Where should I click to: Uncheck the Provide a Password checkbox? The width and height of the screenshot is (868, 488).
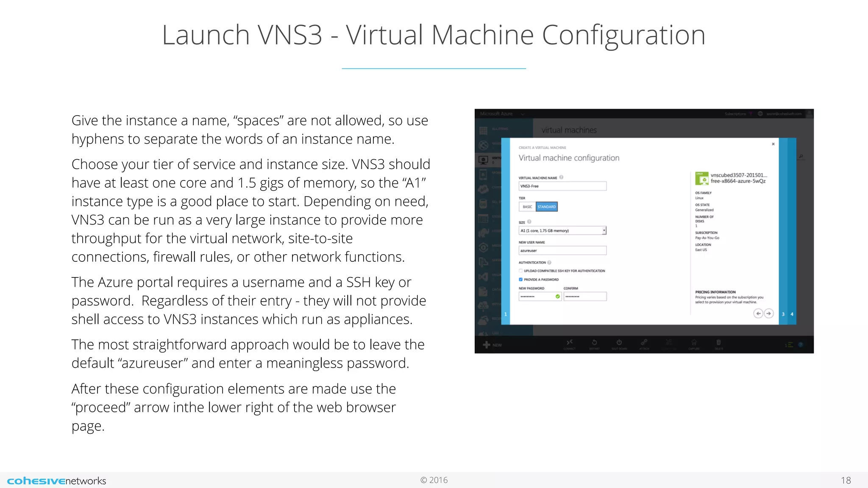tap(520, 280)
